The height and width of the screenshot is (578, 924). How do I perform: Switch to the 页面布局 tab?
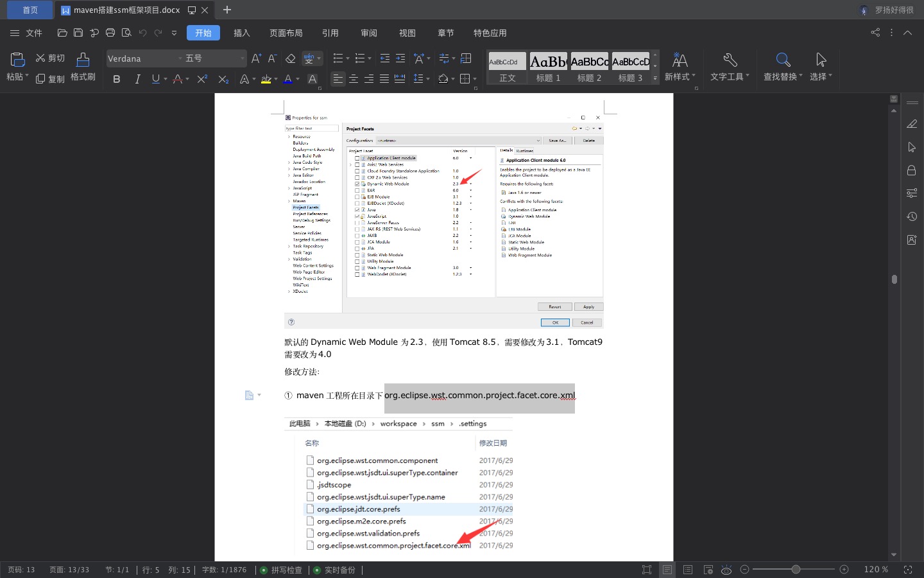pos(286,33)
